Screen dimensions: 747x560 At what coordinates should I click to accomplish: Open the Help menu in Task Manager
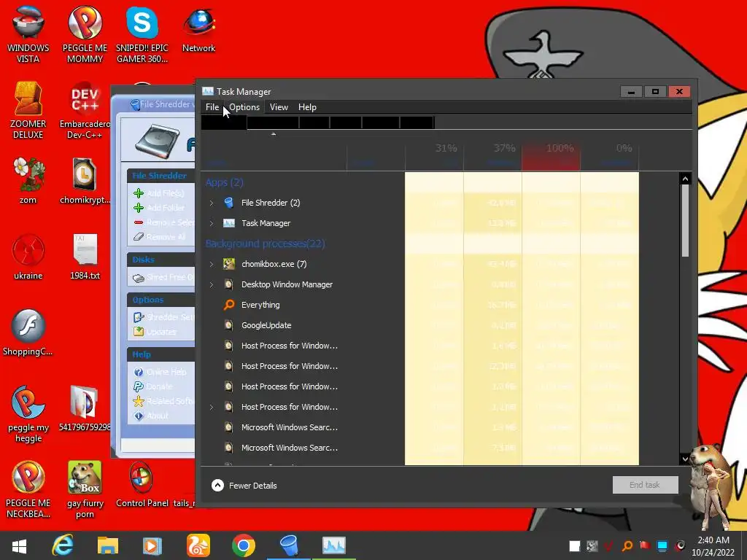coord(307,107)
